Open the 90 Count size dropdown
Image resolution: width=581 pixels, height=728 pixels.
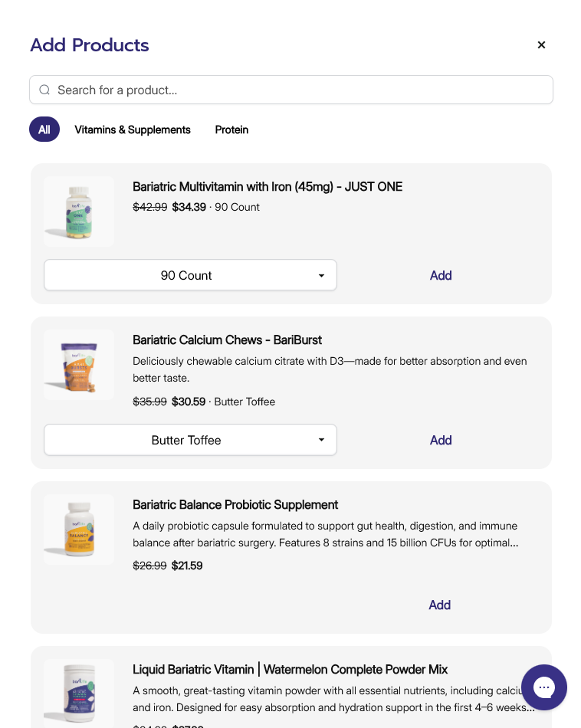(190, 275)
